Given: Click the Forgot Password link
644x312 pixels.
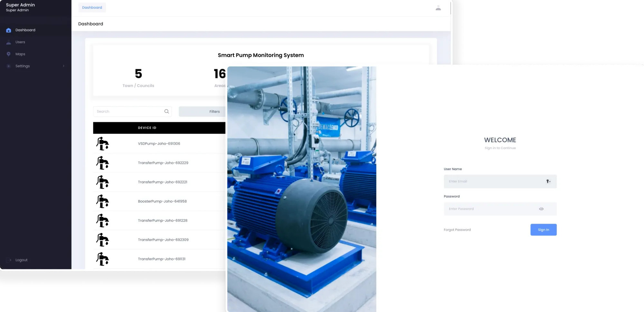Looking at the screenshot, I should click(x=457, y=230).
